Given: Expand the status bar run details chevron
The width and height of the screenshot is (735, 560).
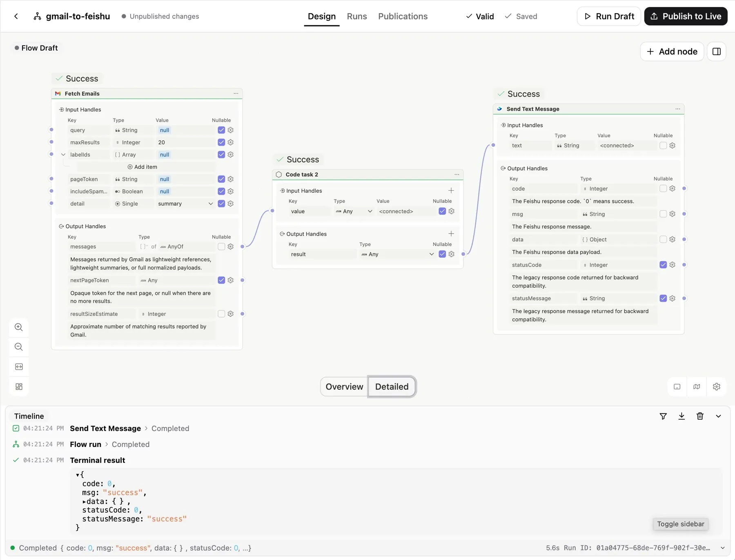Looking at the screenshot, I should point(722,548).
